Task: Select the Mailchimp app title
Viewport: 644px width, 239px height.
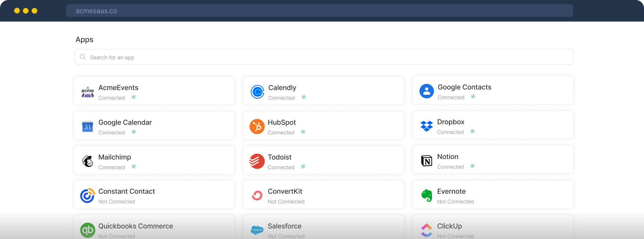Action: point(115,157)
